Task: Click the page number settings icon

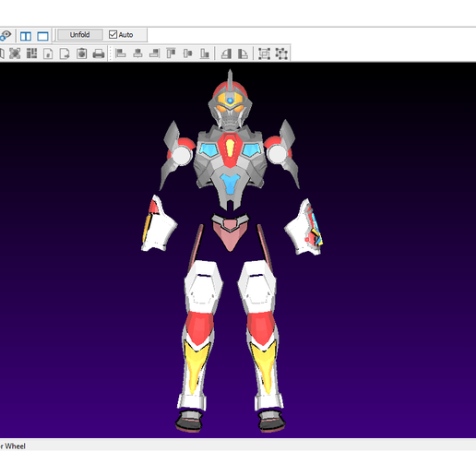Action: [48, 54]
